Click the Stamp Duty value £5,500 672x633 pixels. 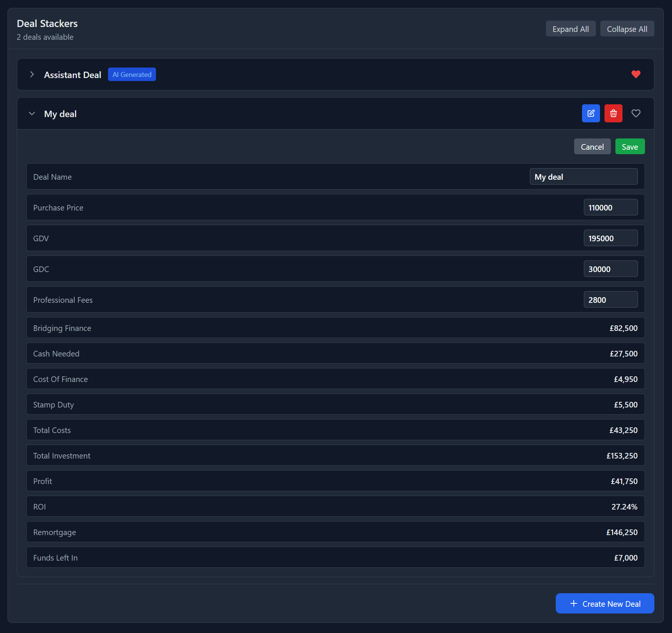coord(625,405)
